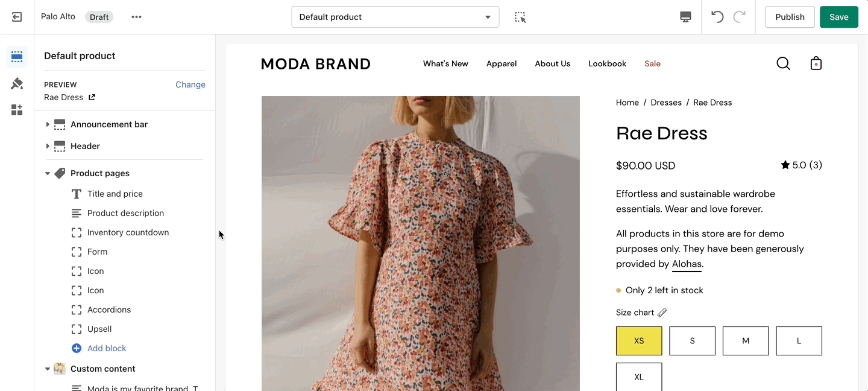Click the Add block link
868x391 pixels.
coord(107,348)
